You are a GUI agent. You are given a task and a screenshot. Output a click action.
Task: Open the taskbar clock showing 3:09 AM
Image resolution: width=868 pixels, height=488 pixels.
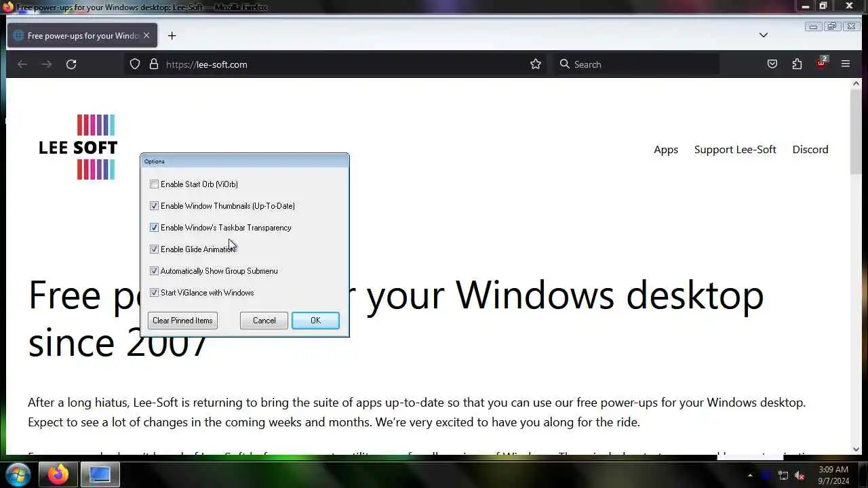click(x=833, y=474)
